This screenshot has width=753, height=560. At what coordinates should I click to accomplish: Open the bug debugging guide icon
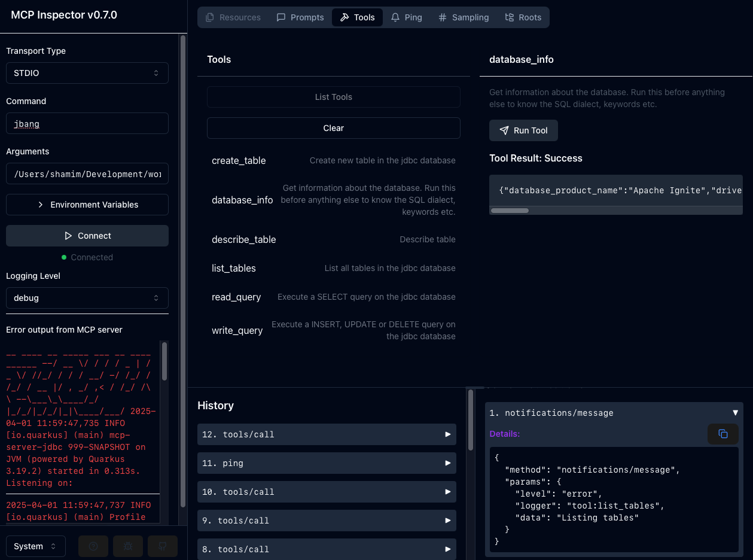tap(128, 546)
